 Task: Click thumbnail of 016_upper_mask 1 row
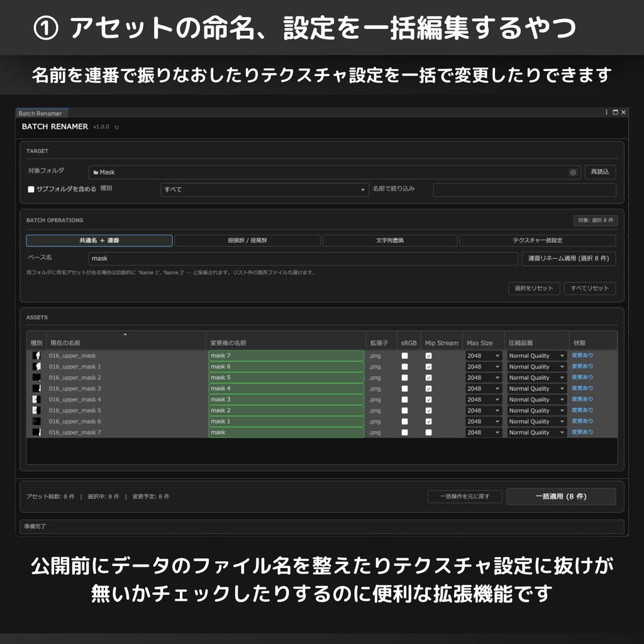click(x=36, y=367)
